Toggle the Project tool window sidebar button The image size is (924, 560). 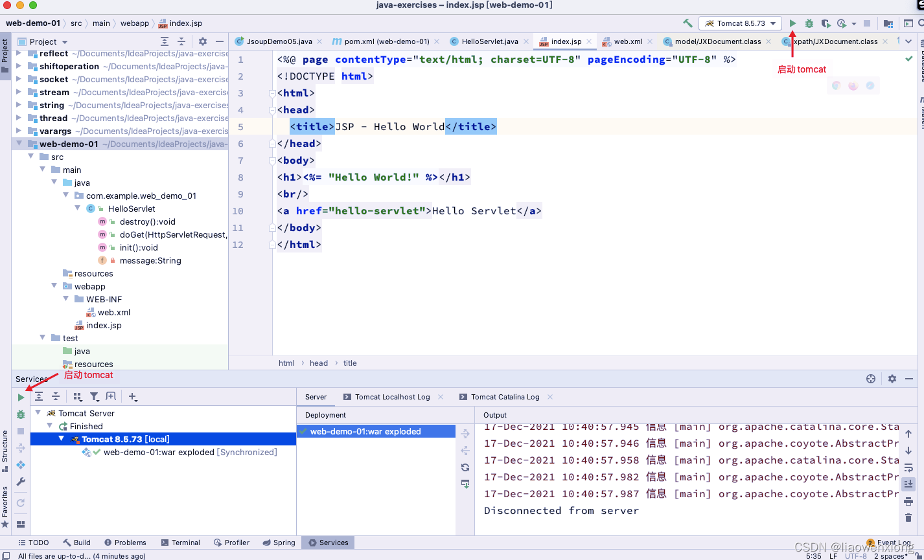(5, 56)
